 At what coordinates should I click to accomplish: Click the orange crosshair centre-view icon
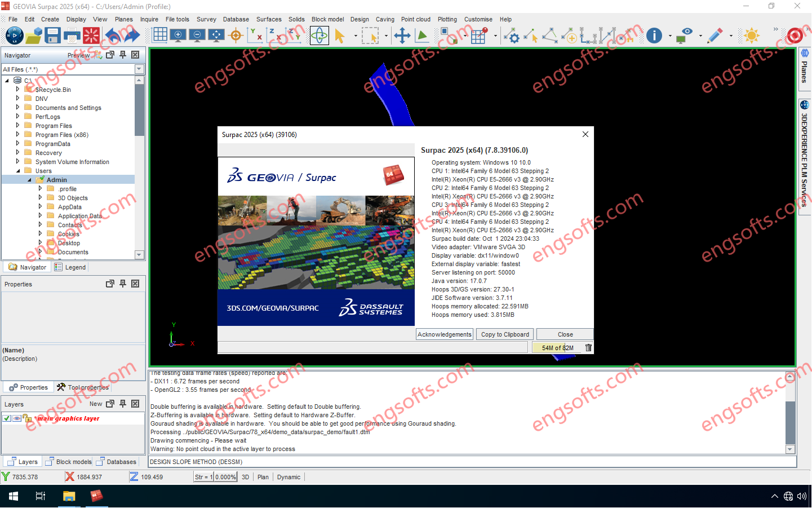click(236, 36)
